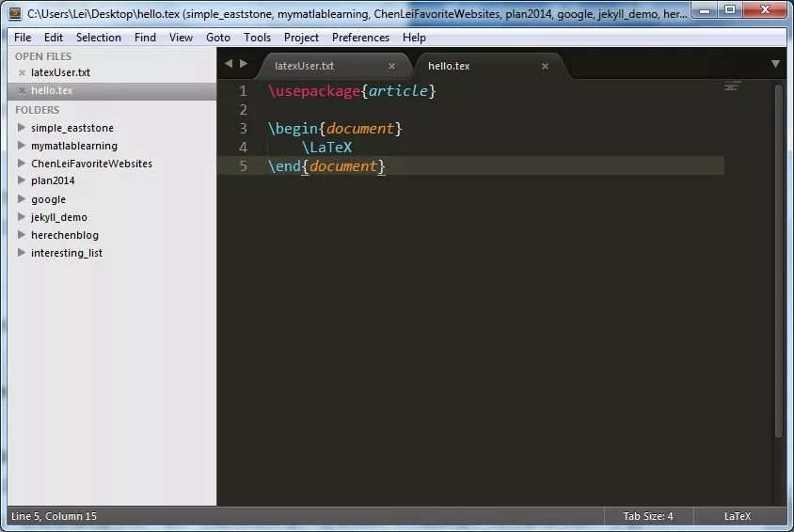The image size is (794, 532).
Task: Click the editor's vertical scrollbar
Action: point(778,260)
